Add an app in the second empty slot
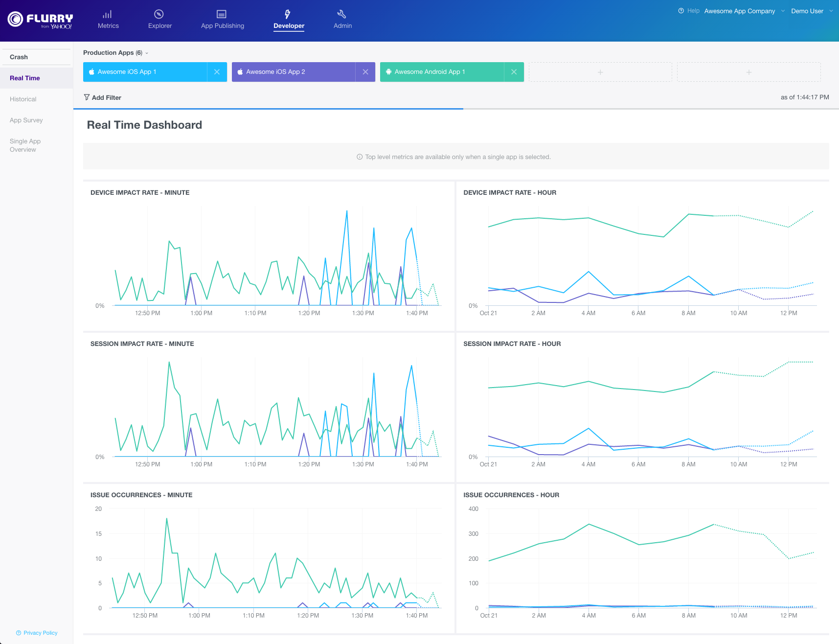This screenshot has width=839, height=644. point(748,72)
